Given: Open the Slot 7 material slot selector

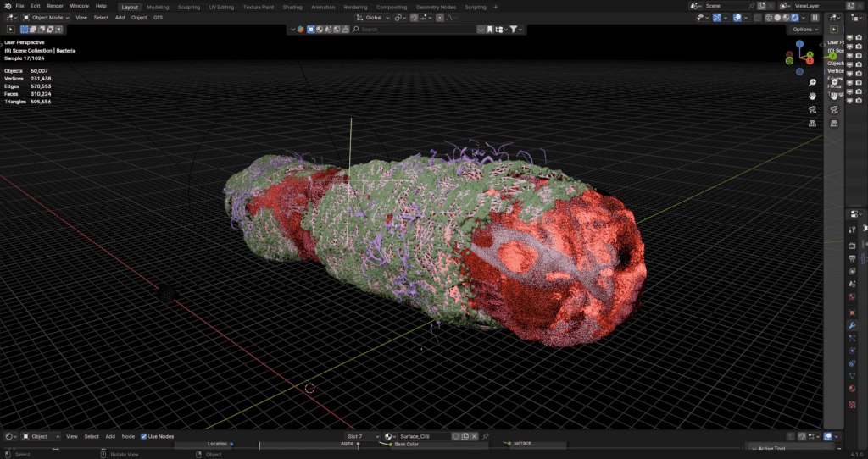Looking at the screenshot, I should coord(362,436).
